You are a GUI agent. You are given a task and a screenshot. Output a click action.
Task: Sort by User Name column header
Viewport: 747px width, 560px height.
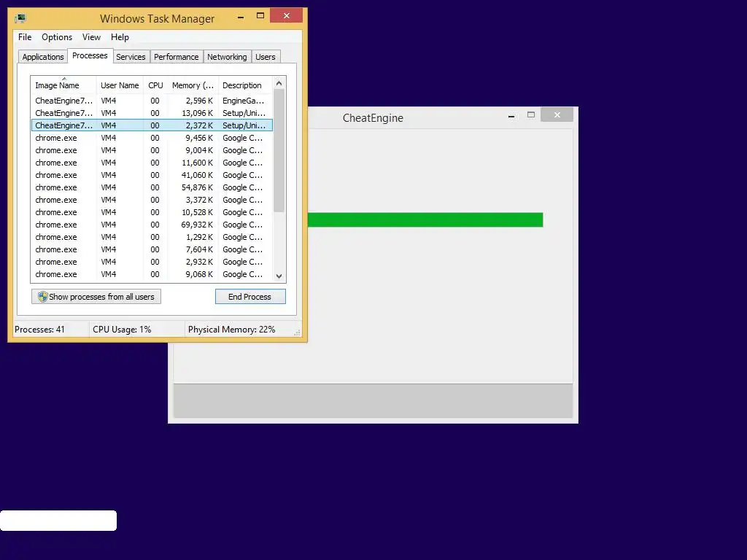(120, 85)
